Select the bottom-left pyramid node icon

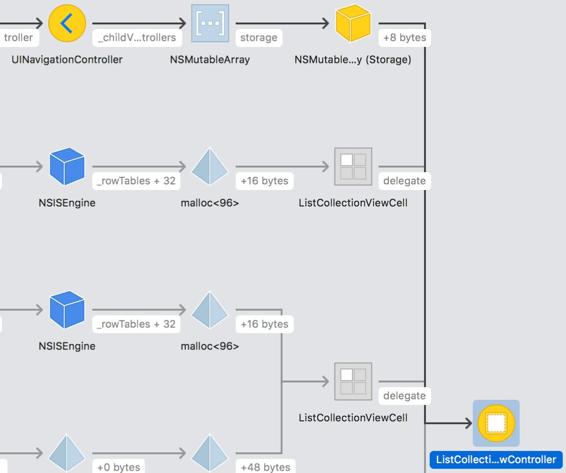pyautogui.click(x=67, y=454)
